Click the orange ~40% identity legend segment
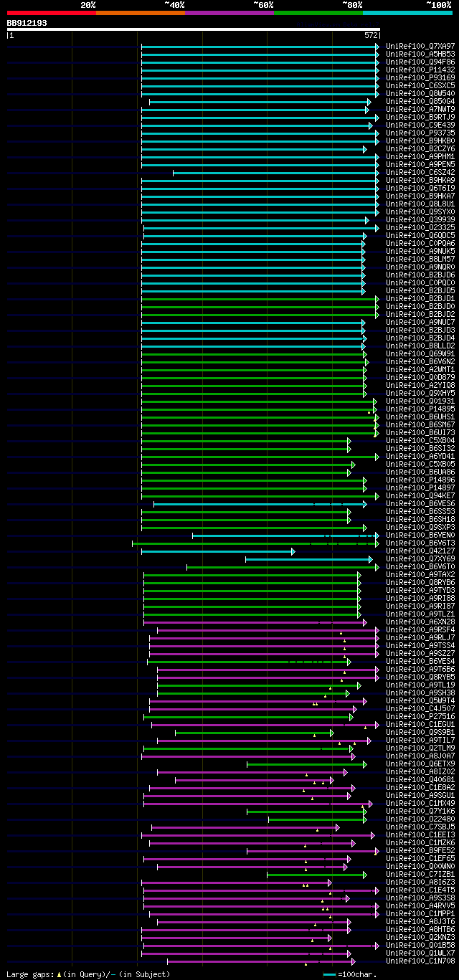This screenshot has height=980, width=459. pos(140,12)
